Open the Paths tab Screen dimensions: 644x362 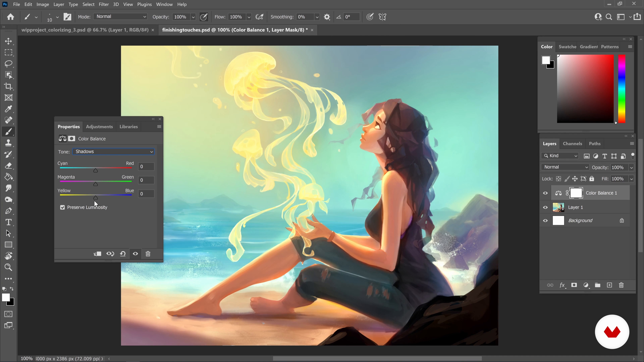pyautogui.click(x=595, y=144)
